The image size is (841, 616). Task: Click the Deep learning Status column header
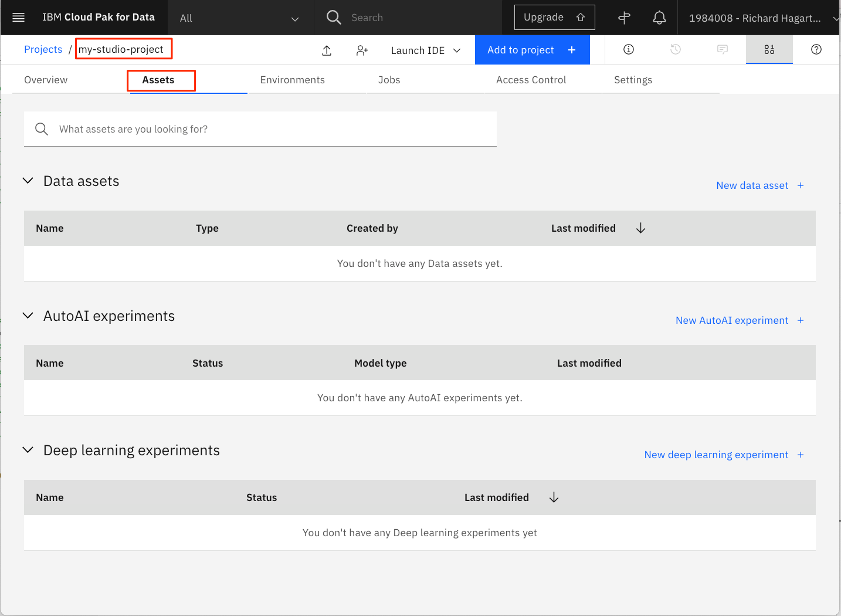tap(262, 497)
